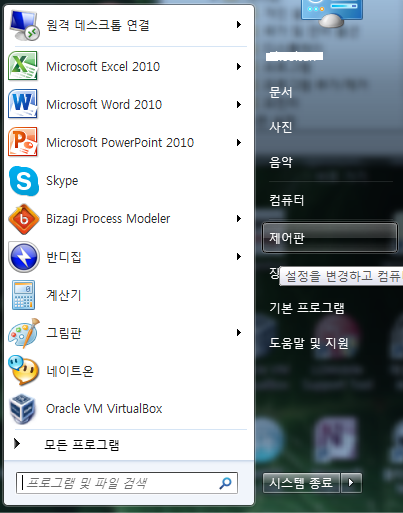The image size is (403, 513).
Task: Launch PowerPoint 2010 via its icon
Action: click(x=23, y=142)
